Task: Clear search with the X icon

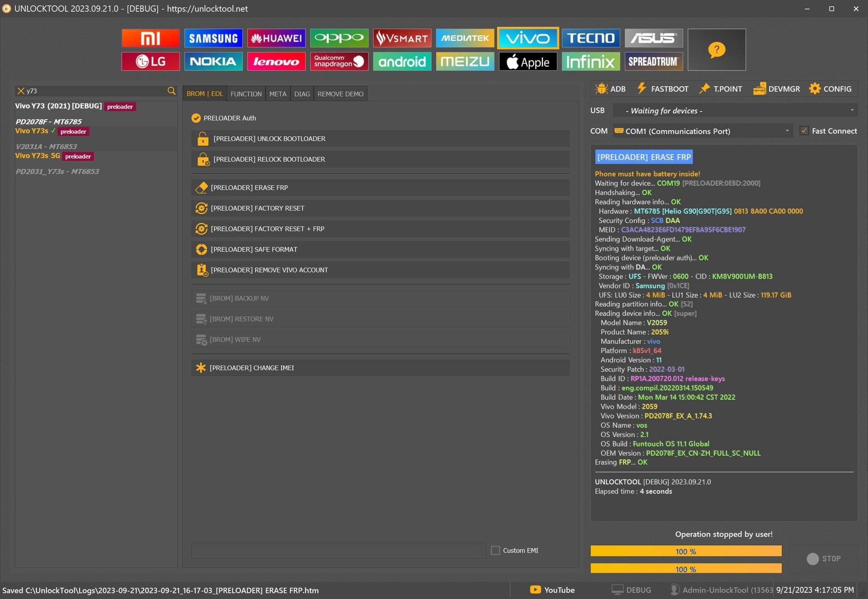Action: pyautogui.click(x=20, y=91)
